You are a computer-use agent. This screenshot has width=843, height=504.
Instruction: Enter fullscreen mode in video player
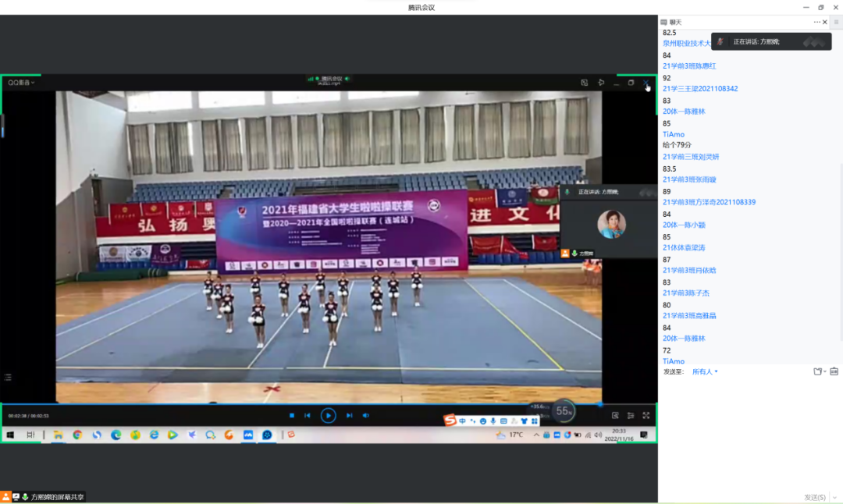click(646, 416)
